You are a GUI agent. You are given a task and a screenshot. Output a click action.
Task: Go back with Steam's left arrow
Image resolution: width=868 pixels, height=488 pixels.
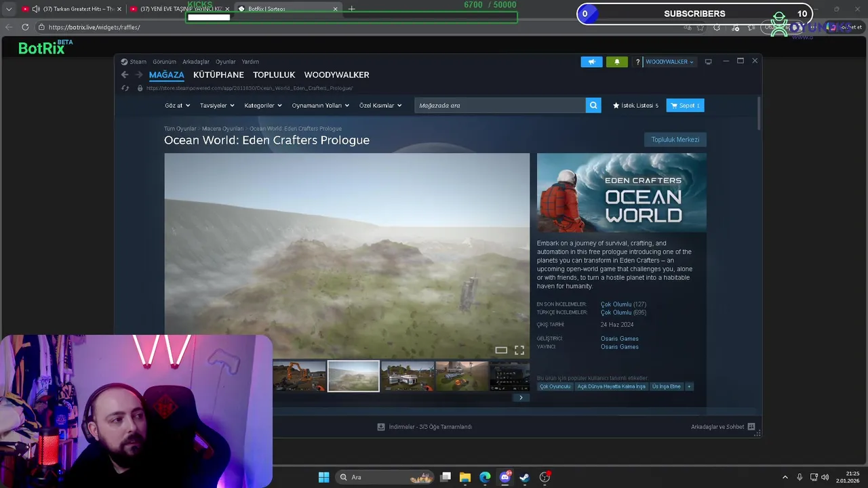(x=124, y=75)
